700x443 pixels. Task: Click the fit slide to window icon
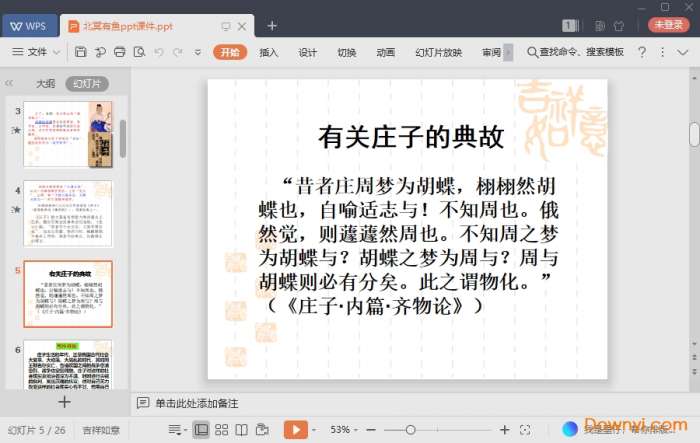[x=525, y=430]
